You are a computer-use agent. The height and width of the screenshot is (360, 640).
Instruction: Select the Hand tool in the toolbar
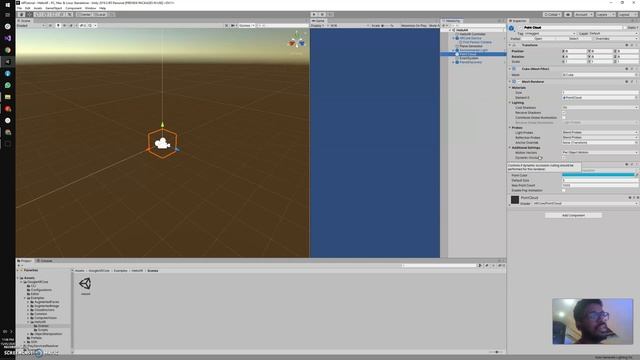(x=22, y=14)
